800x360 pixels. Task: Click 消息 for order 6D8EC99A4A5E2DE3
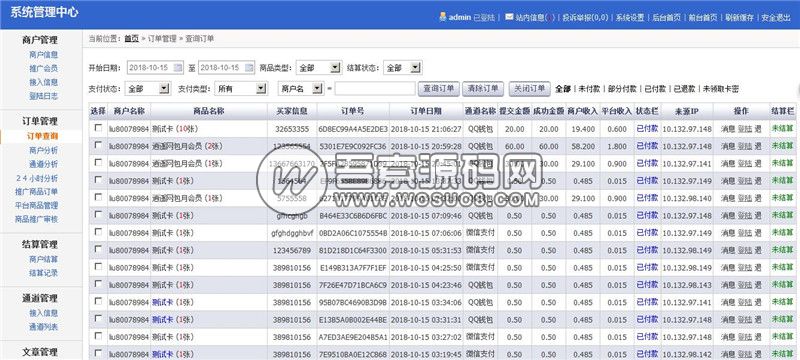click(728, 129)
